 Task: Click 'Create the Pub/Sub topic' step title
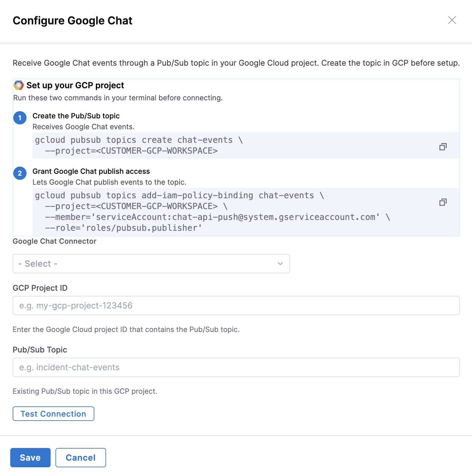(76, 116)
